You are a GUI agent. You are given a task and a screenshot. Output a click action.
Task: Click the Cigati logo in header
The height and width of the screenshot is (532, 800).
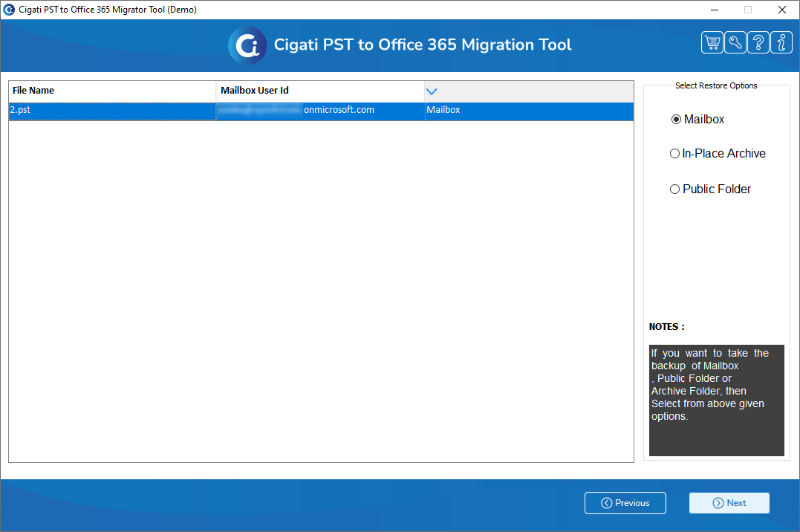(247, 45)
